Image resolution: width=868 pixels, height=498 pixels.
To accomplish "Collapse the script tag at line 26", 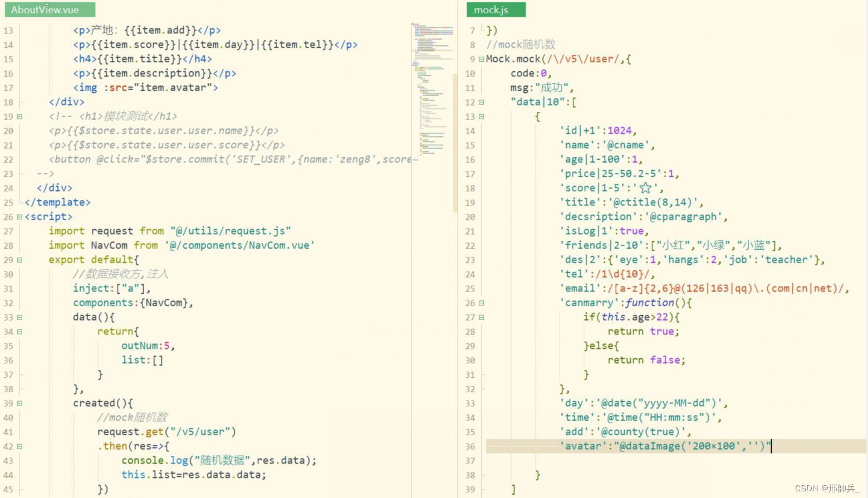I will [19, 217].
